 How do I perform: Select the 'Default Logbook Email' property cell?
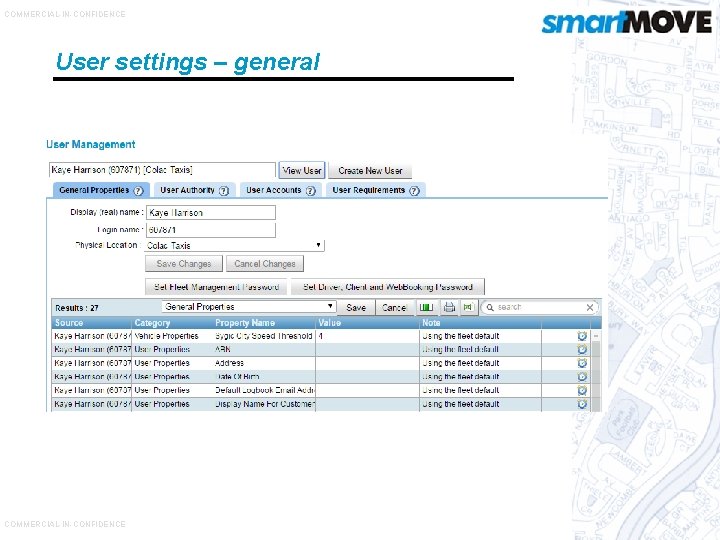click(264, 390)
